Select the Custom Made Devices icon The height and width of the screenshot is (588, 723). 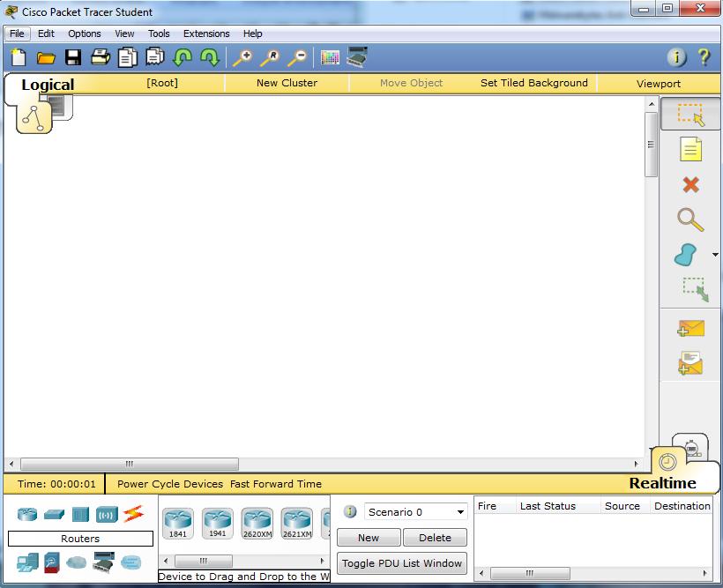pos(104,562)
